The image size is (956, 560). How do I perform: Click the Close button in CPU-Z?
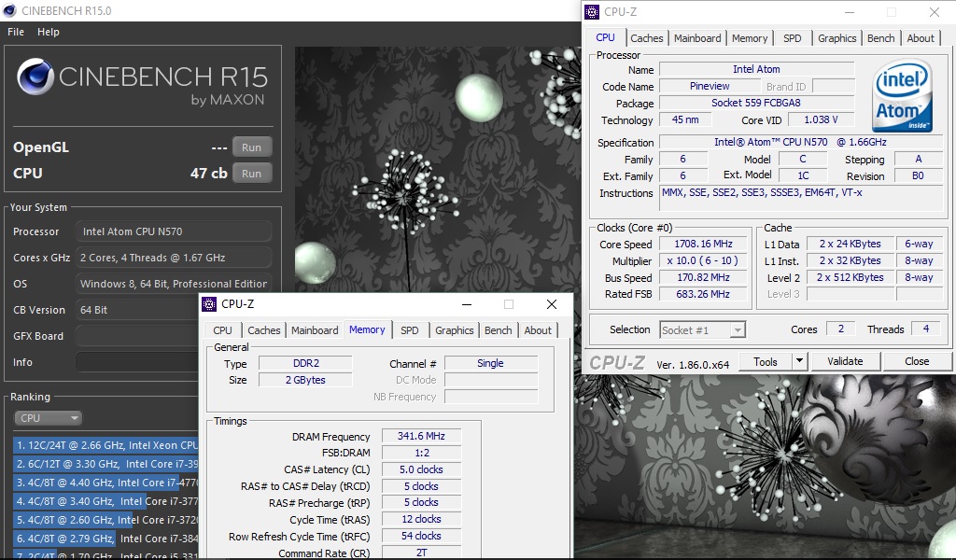pos(917,361)
